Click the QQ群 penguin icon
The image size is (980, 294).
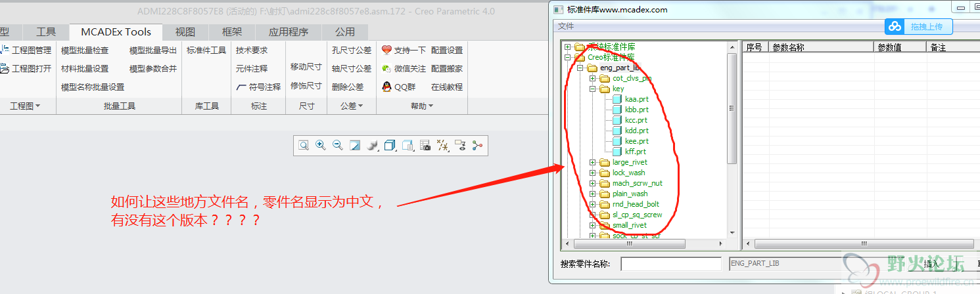coord(386,87)
